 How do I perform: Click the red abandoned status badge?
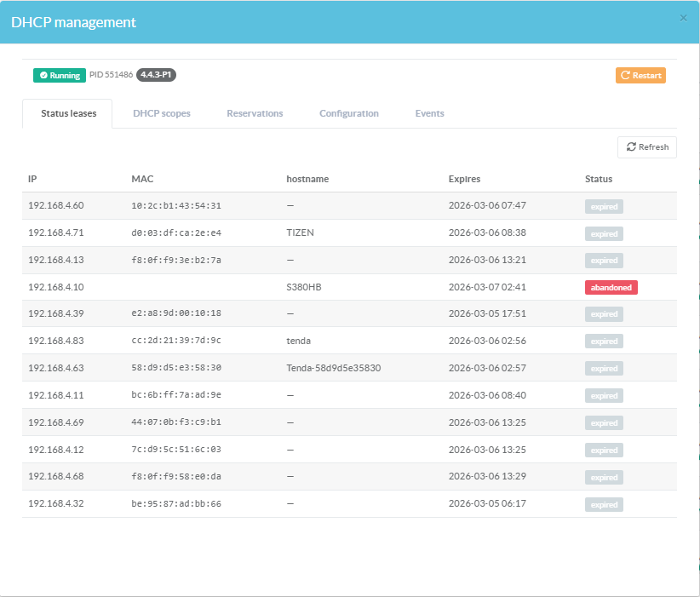(x=611, y=288)
